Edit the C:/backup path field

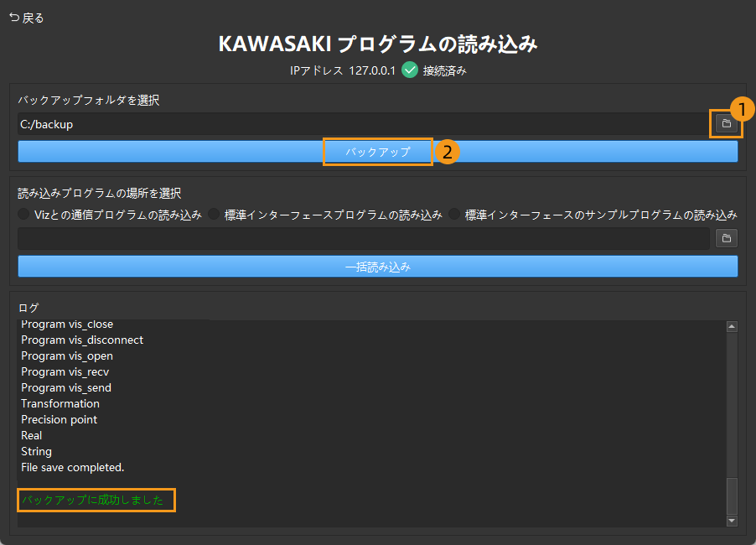tap(363, 124)
